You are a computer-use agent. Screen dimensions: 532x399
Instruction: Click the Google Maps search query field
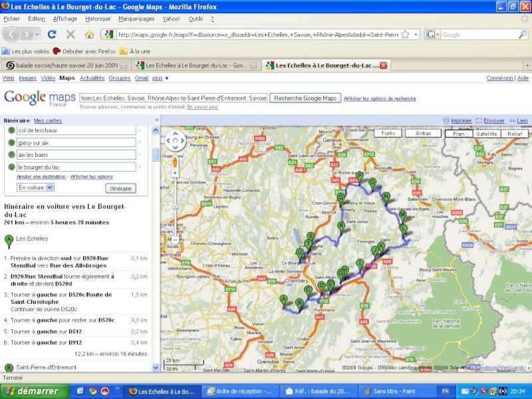[x=174, y=98]
